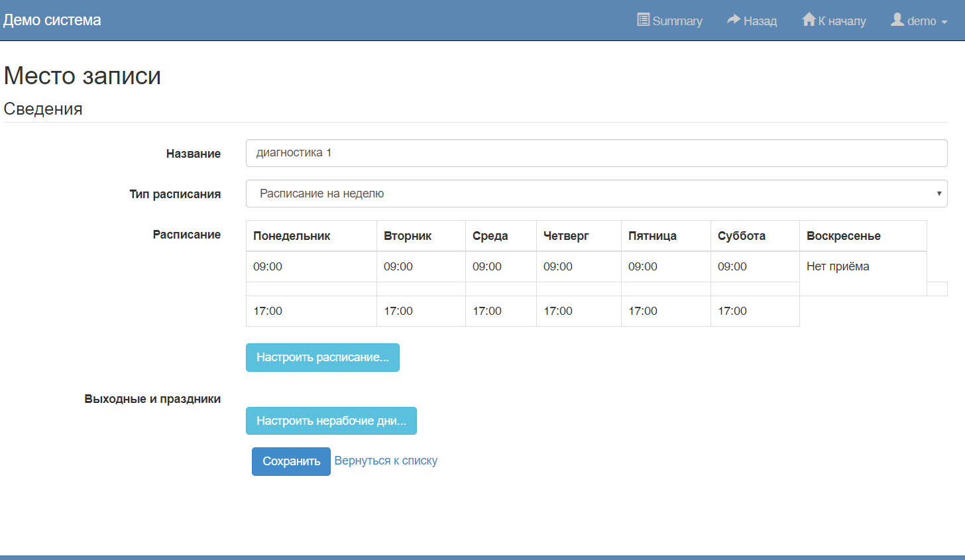
Task: Click the demo user profile icon
Action: coord(897,20)
